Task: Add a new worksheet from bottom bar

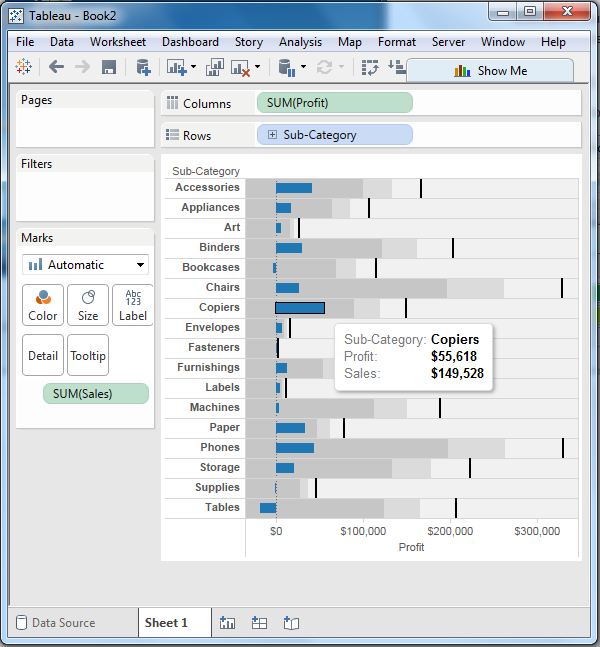Action: tap(227, 622)
